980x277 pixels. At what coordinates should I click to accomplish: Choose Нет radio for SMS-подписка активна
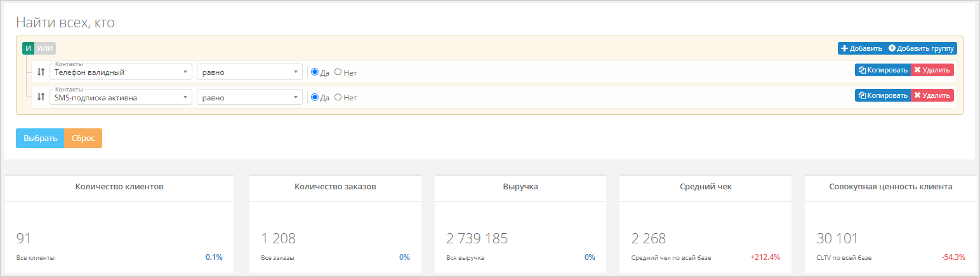(x=338, y=97)
